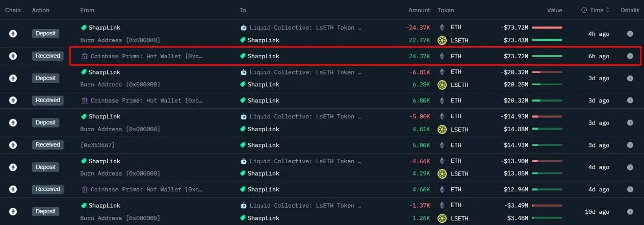Sort by the Value column header
Viewport: 644px width, 225px height.
554,10
